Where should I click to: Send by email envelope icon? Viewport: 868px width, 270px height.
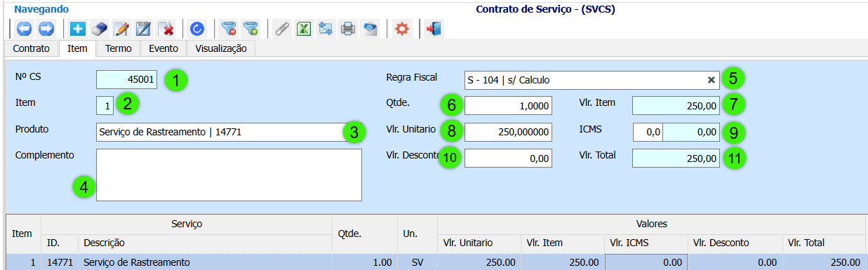(370, 29)
